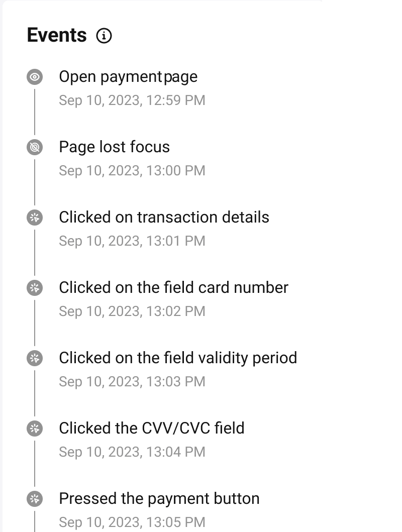Image resolution: width=402 pixels, height=532 pixels.
Task: Select the Open payment page event title
Action: click(x=128, y=77)
